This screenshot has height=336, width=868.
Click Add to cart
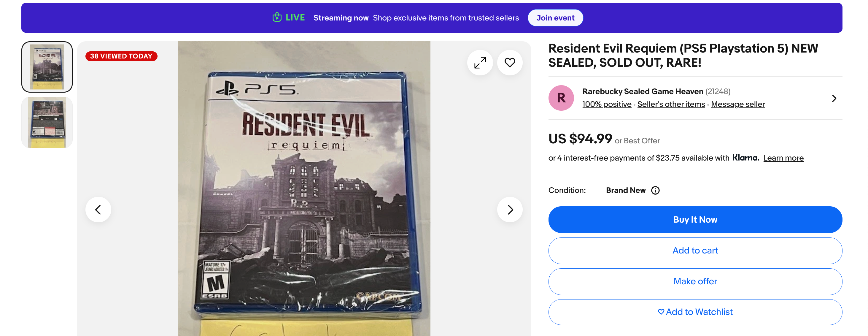695,251
